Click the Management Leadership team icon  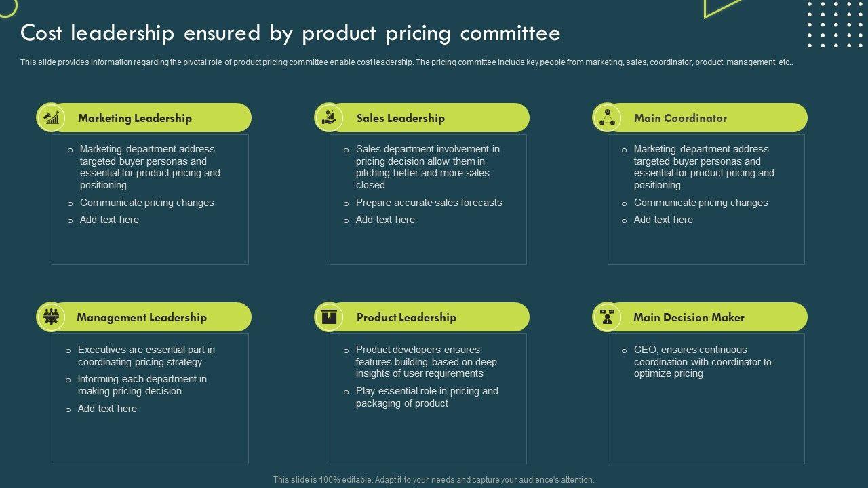[x=51, y=317]
